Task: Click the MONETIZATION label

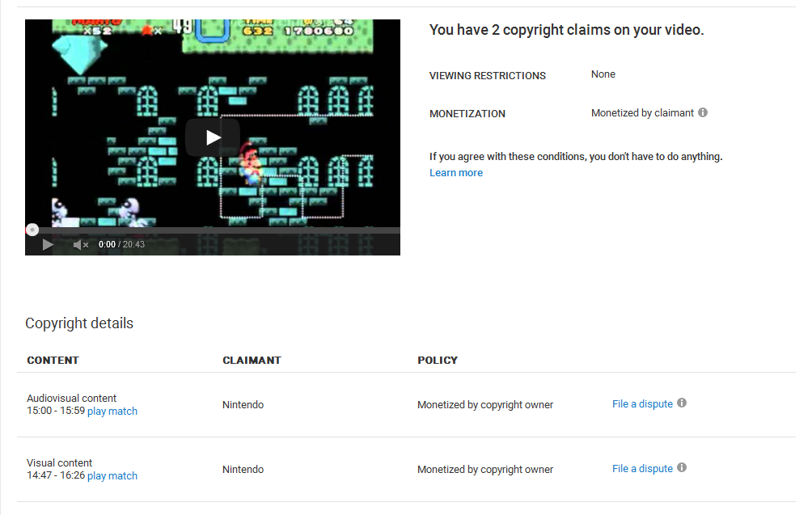Action: coord(467,114)
